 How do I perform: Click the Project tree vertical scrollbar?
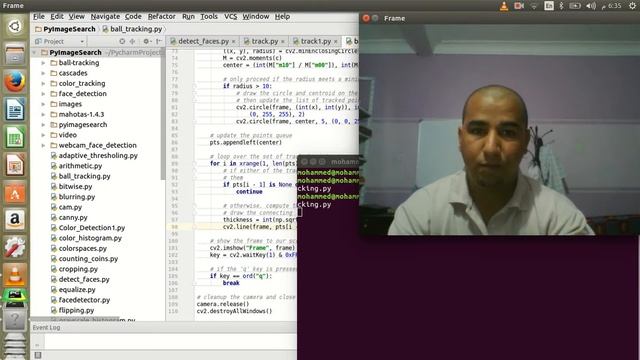pyautogui.click(x=163, y=114)
